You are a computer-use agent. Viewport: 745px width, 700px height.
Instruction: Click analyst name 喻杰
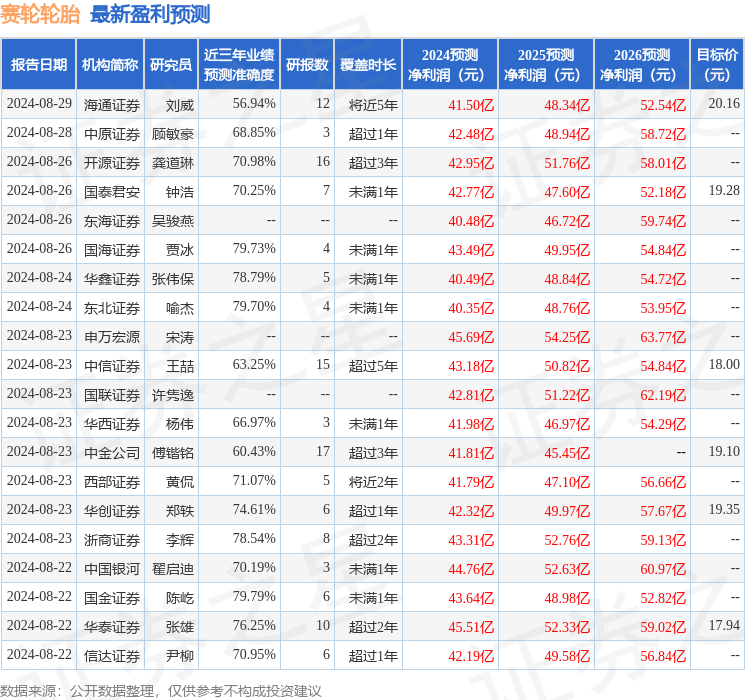[180, 308]
